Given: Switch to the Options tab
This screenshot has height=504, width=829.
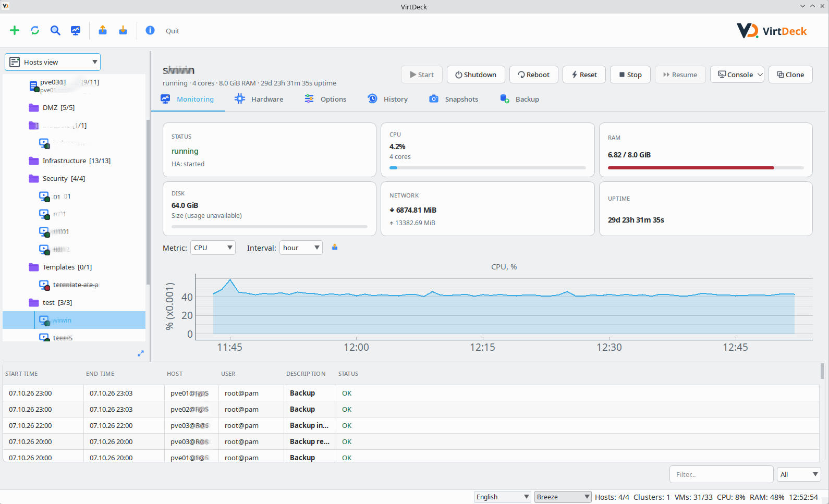Looking at the screenshot, I should point(325,99).
